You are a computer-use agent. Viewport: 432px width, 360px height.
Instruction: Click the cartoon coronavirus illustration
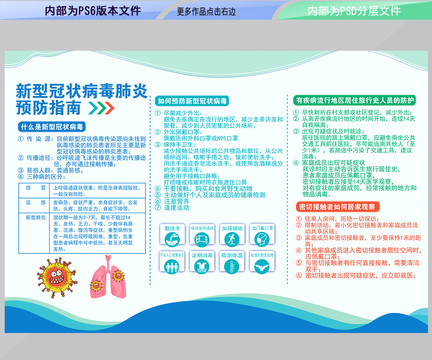tap(56, 277)
